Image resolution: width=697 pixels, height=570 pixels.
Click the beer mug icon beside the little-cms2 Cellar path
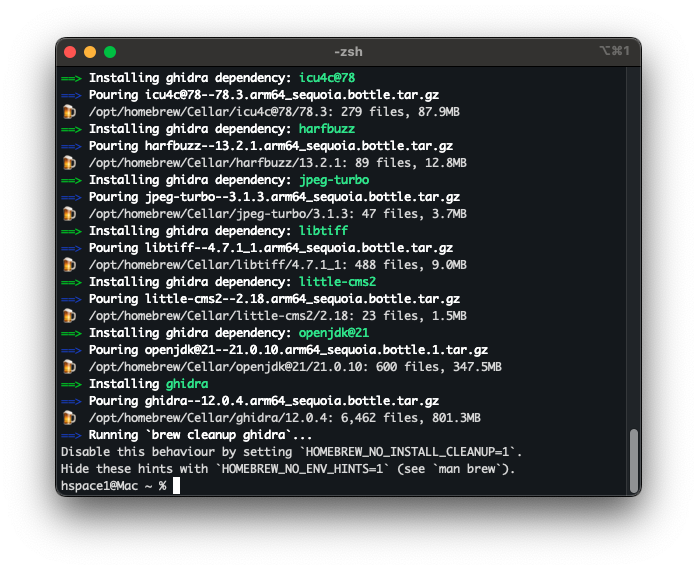coord(68,316)
